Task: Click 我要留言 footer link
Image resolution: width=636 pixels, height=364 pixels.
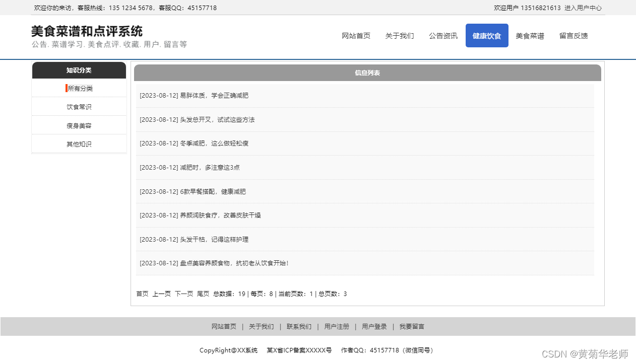Action: pos(411,326)
